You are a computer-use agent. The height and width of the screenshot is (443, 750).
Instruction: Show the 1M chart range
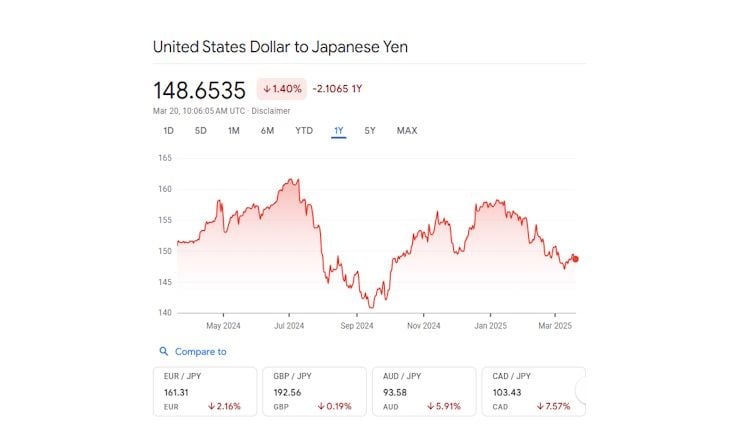[234, 131]
